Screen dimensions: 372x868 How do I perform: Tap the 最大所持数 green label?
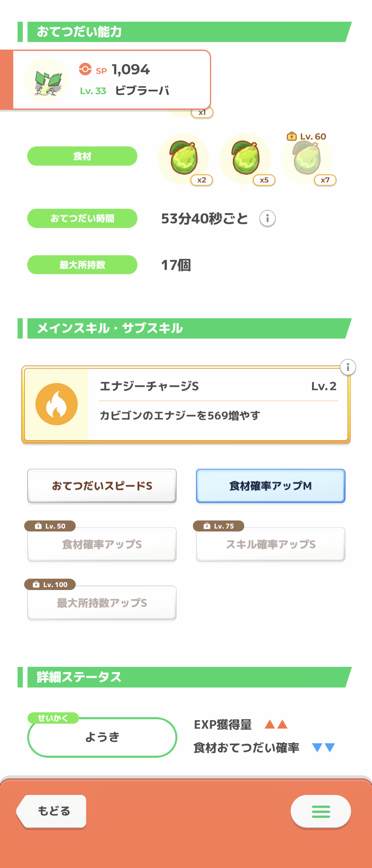click(82, 265)
